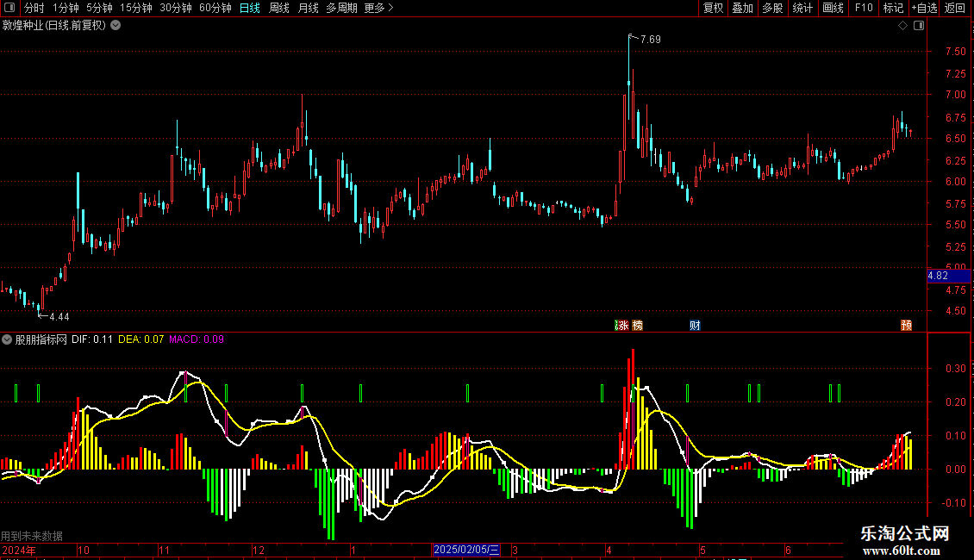974x560 pixels.
Task: Click month 12 on the time axis
Action: coord(259,550)
